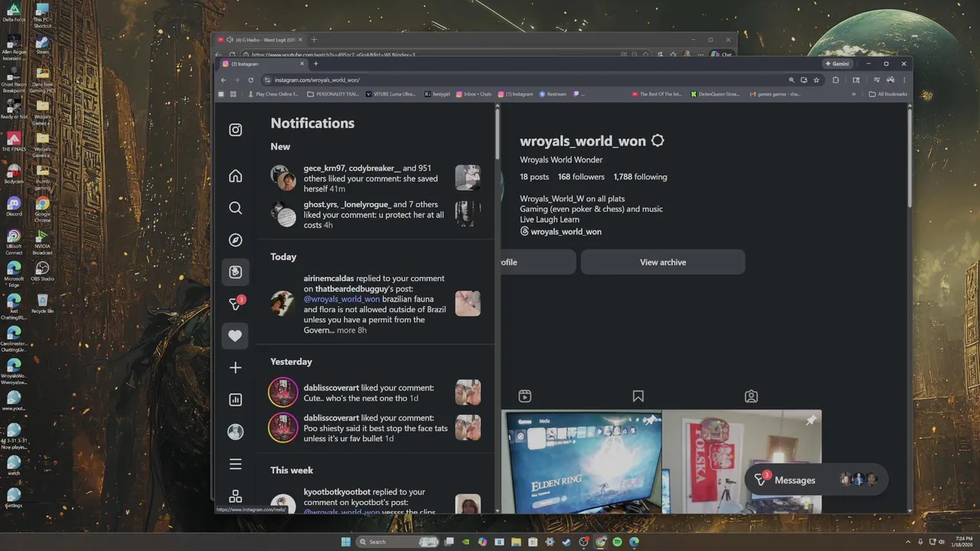Viewport: 980px width, 551px height.
Task: Open the Instagram logo home link
Action: pos(235,130)
